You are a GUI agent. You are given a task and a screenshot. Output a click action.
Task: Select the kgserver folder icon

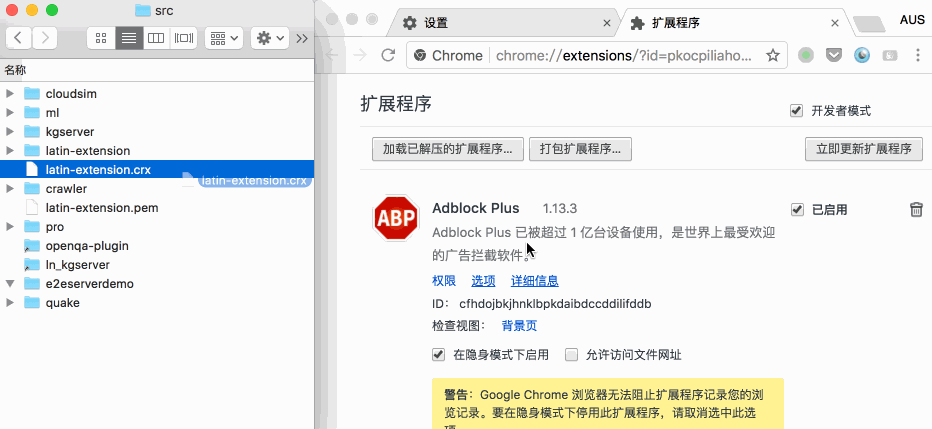tap(32, 132)
